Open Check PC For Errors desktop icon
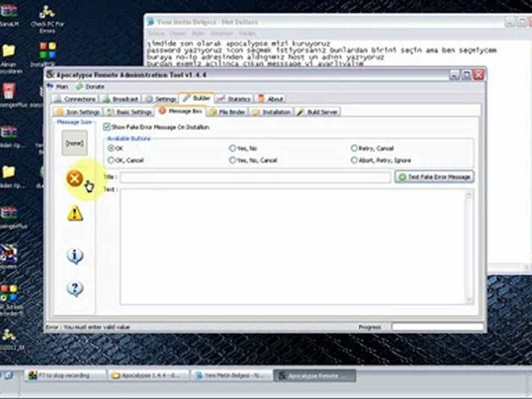 click(47, 19)
